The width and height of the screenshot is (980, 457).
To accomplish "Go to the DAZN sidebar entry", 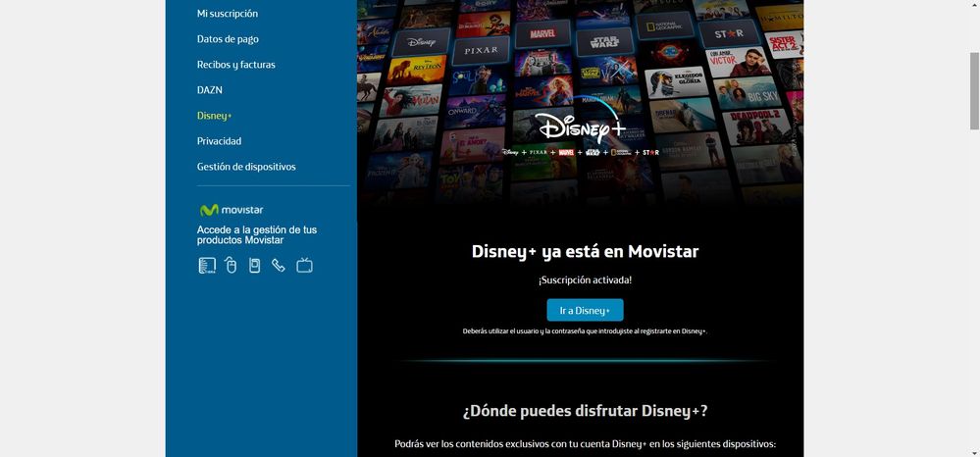I will point(210,90).
